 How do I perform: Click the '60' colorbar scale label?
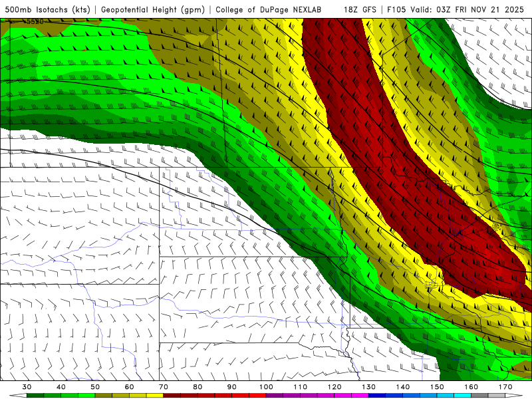pos(129,387)
